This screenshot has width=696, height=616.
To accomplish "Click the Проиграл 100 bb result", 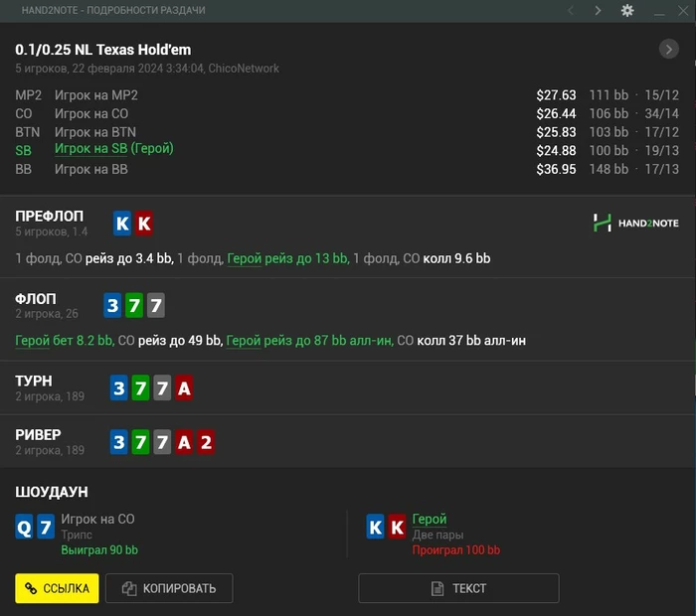I will click(455, 549).
